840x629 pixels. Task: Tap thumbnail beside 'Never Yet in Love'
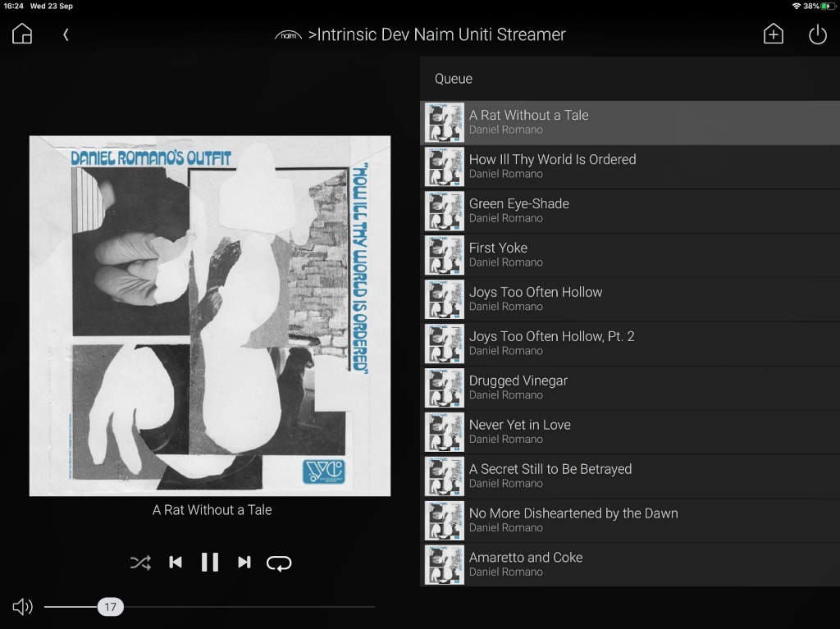[x=444, y=432]
